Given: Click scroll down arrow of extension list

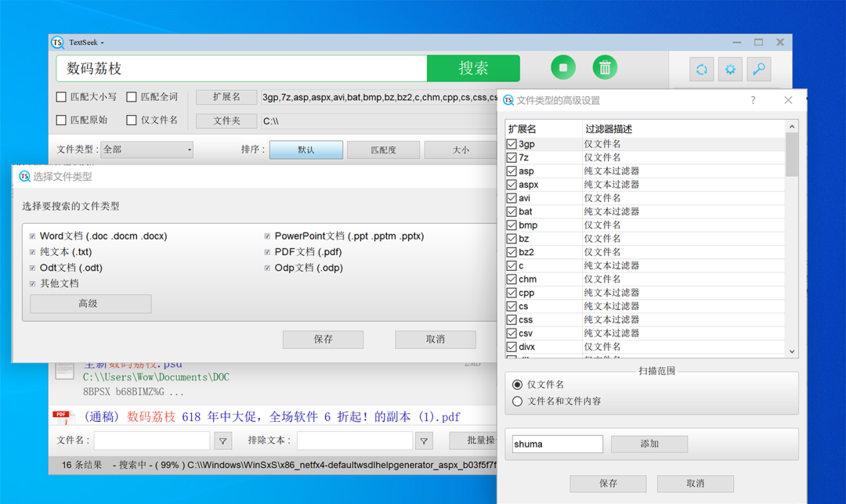Looking at the screenshot, I should coord(791,351).
